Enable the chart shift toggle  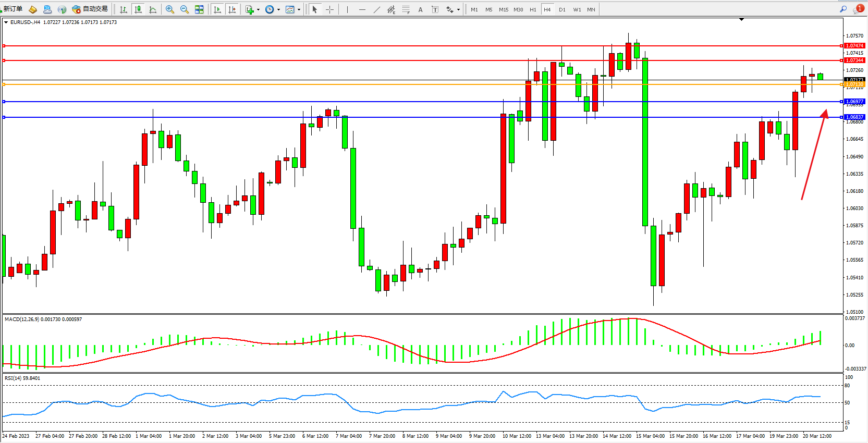232,9
